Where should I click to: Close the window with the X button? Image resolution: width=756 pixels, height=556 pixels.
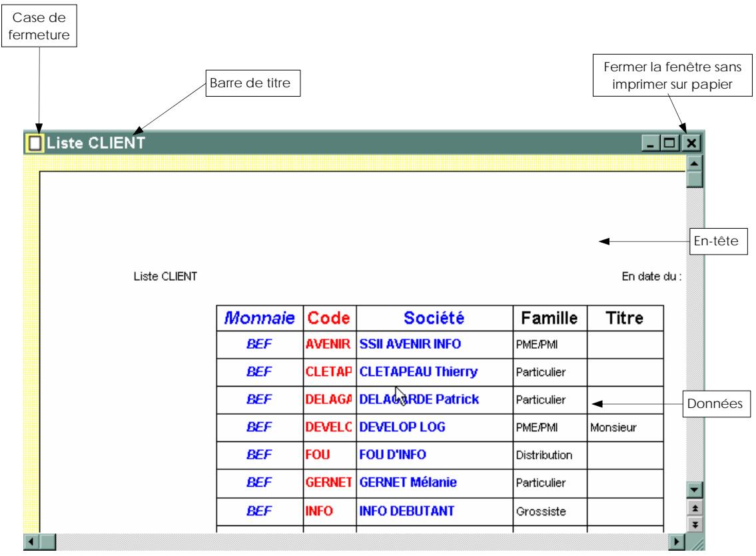pos(691,143)
